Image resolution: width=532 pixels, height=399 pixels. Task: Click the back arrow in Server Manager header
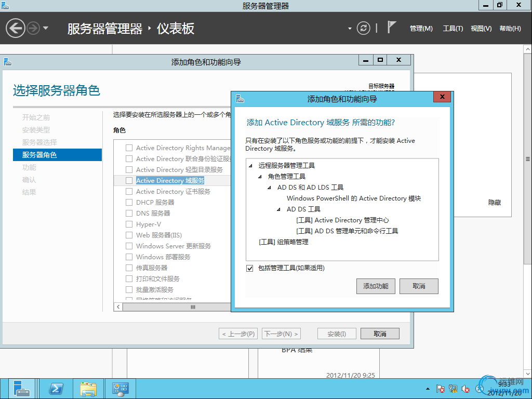pos(15,28)
